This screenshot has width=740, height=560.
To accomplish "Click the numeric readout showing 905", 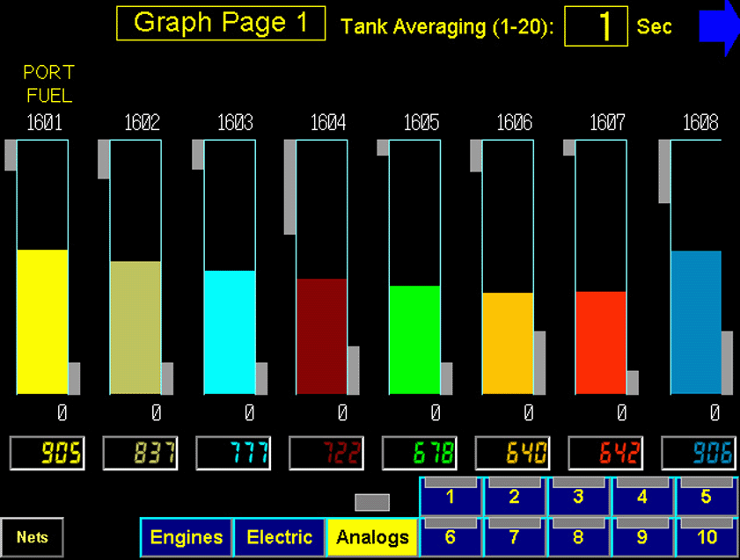I will click(47, 453).
